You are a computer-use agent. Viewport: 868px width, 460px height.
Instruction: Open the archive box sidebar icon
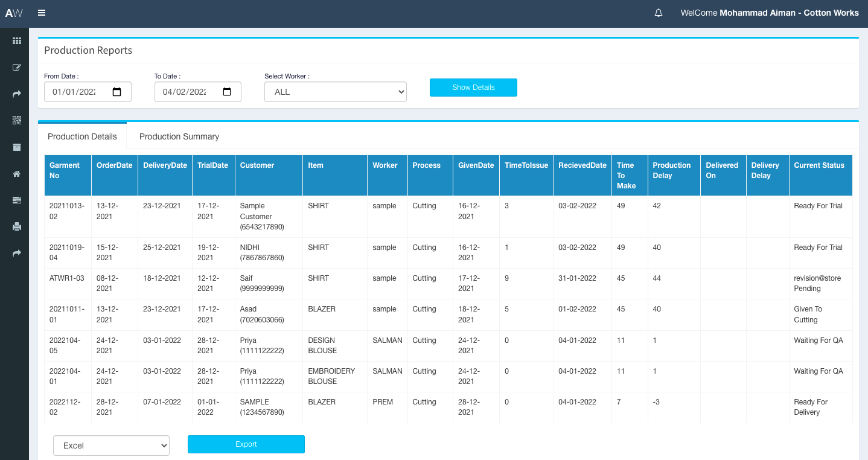(x=17, y=147)
